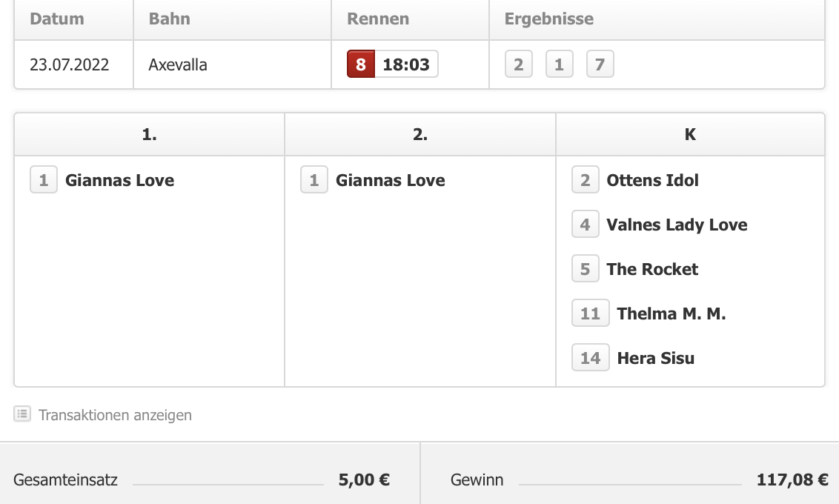The width and height of the screenshot is (839, 504).
Task: Click Giannas Love in first place column
Action: point(119,180)
